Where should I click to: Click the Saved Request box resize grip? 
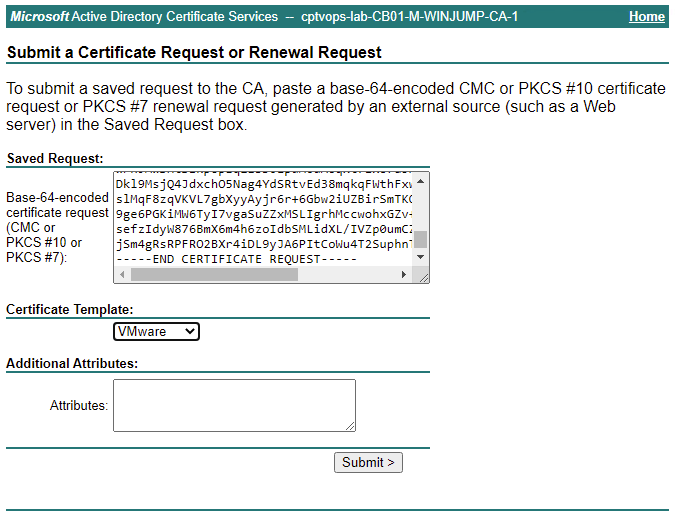tap(422, 276)
